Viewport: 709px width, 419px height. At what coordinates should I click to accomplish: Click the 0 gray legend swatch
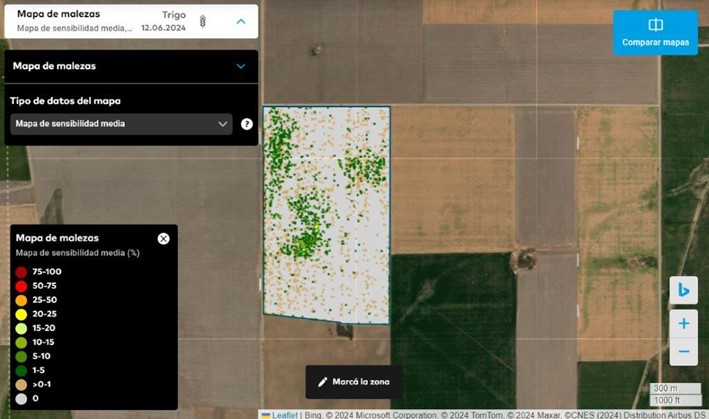pos(21,398)
